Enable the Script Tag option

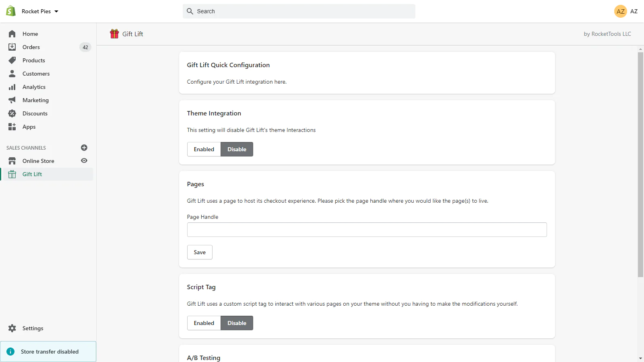[204, 323]
